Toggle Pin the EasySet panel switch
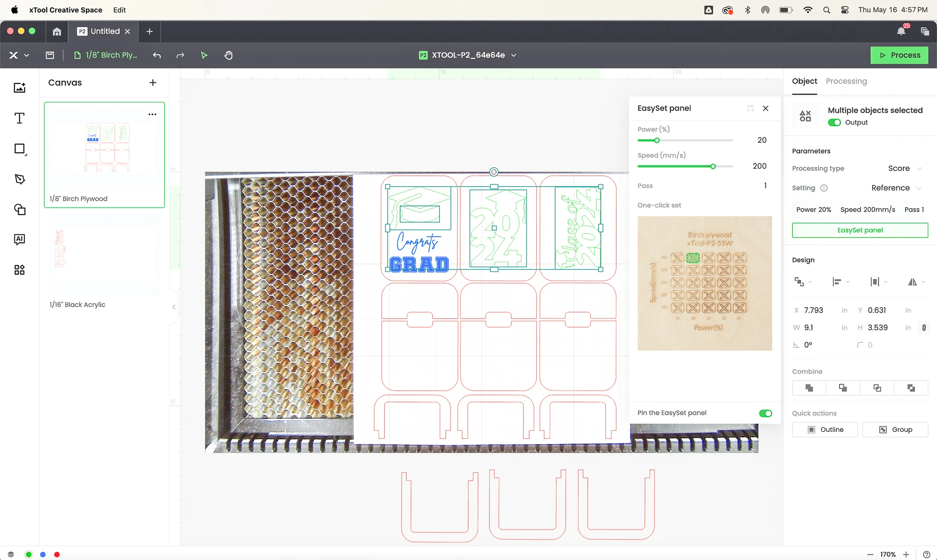Screen dimensions: 937x560 point(766,413)
